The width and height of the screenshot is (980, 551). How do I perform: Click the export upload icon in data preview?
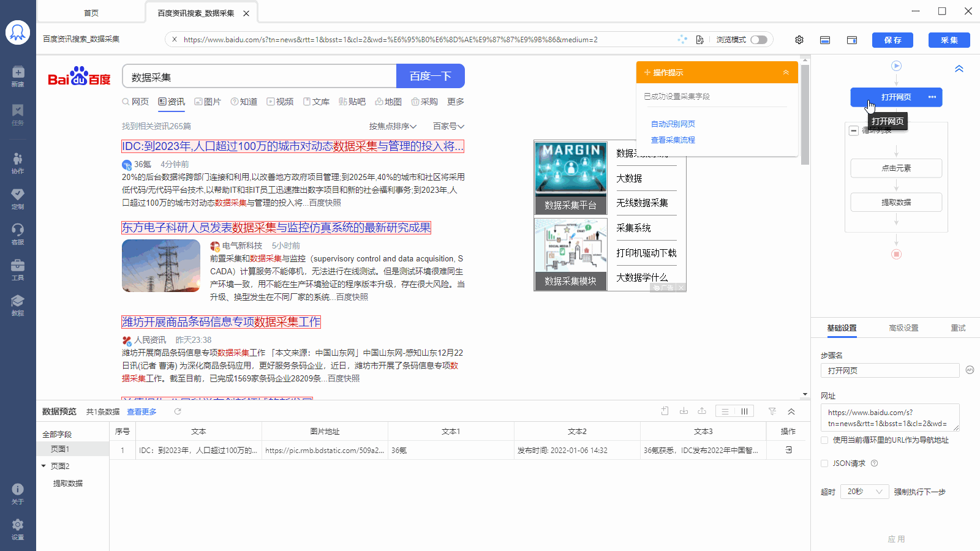[x=702, y=411]
